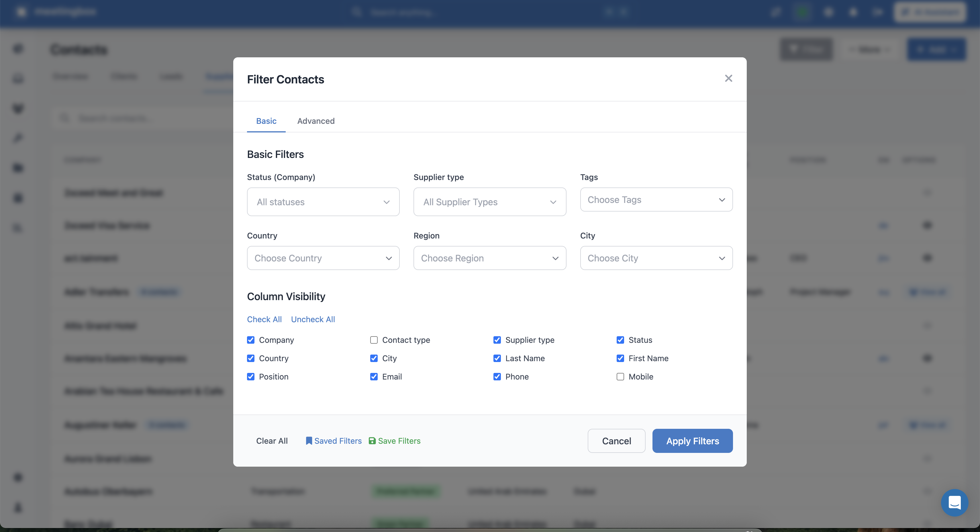Enable the Mobile column checkbox
980x532 pixels.
tap(620, 376)
